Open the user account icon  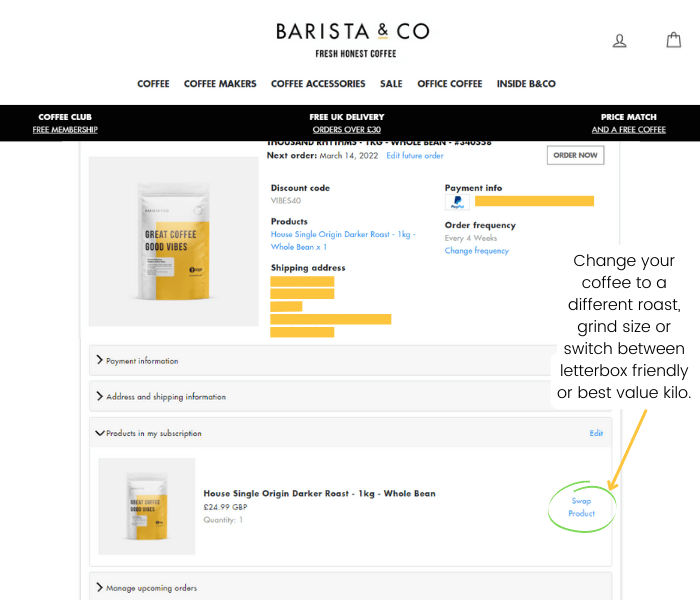(x=619, y=41)
